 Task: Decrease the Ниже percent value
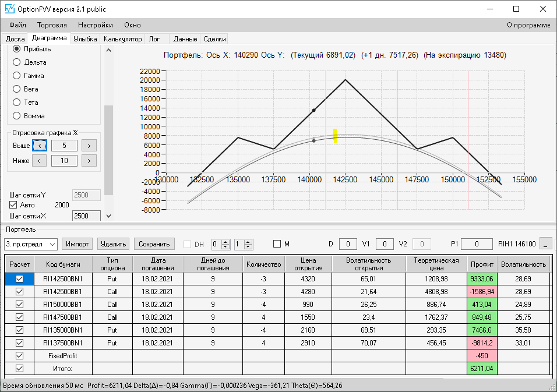(x=40, y=161)
